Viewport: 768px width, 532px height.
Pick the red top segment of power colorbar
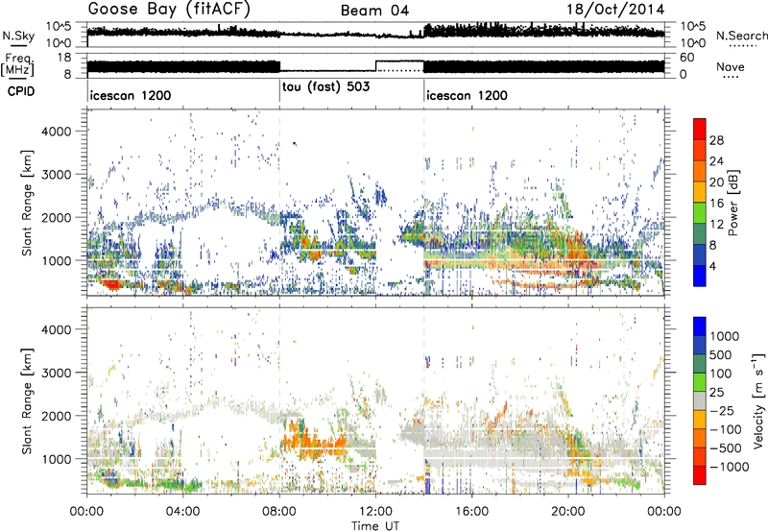coord(700,130)
